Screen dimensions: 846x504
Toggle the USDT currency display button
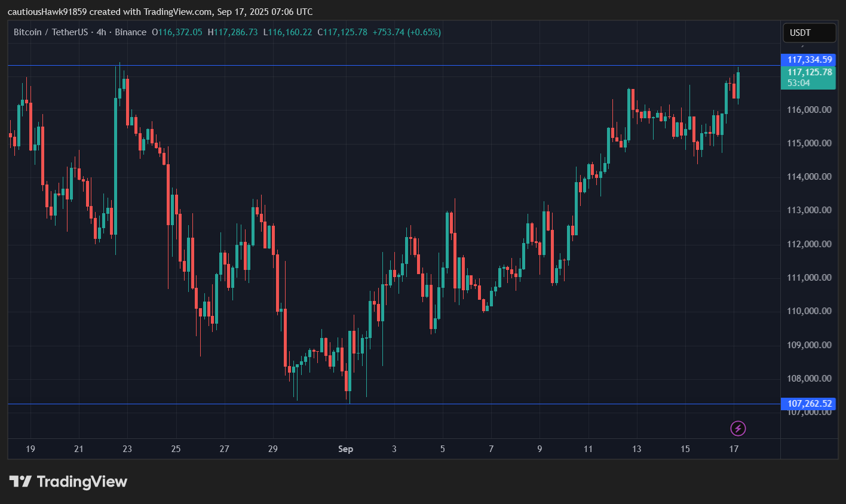pos(809,33)
